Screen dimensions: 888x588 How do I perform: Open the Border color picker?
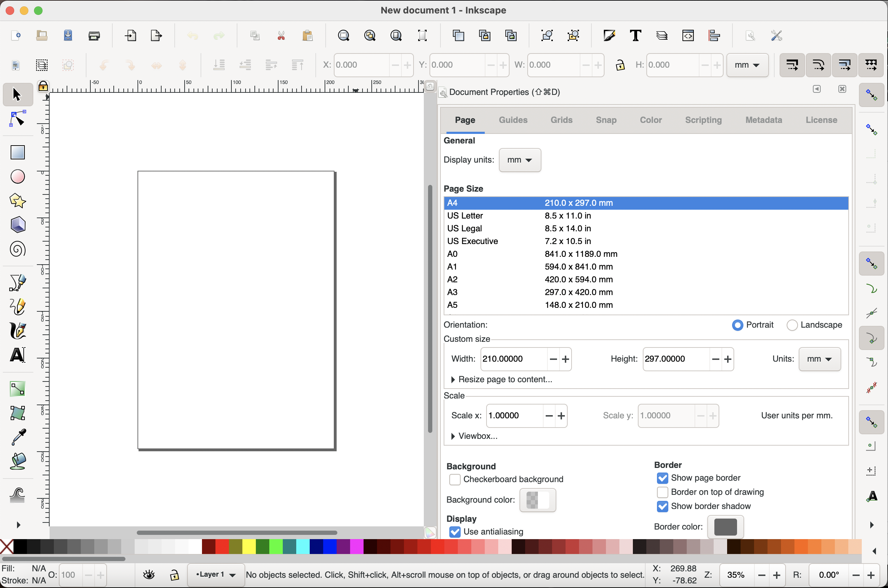tap(726, 526)
